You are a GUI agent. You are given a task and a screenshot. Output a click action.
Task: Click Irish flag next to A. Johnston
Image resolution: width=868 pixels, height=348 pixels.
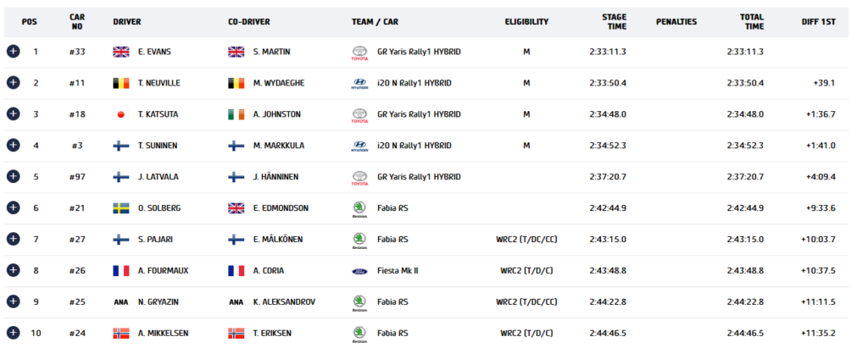click(x=236, y=114)
